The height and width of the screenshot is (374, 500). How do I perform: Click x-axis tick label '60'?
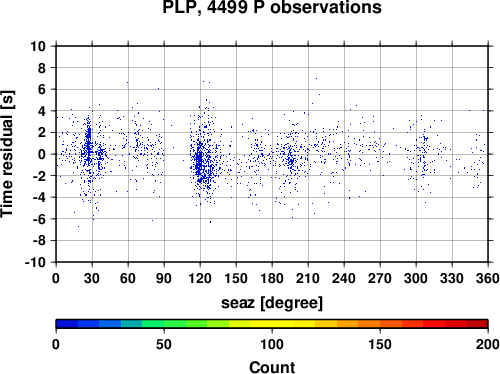click(128, 278)
